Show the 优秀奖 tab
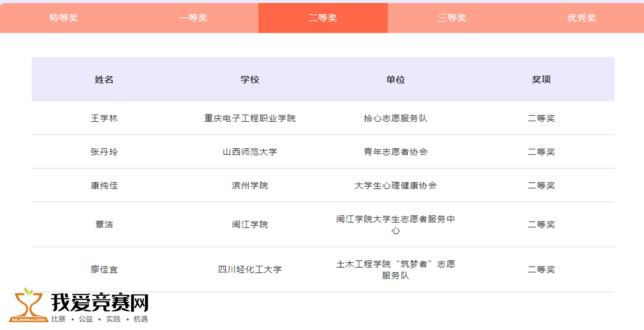 pos(582,18)
